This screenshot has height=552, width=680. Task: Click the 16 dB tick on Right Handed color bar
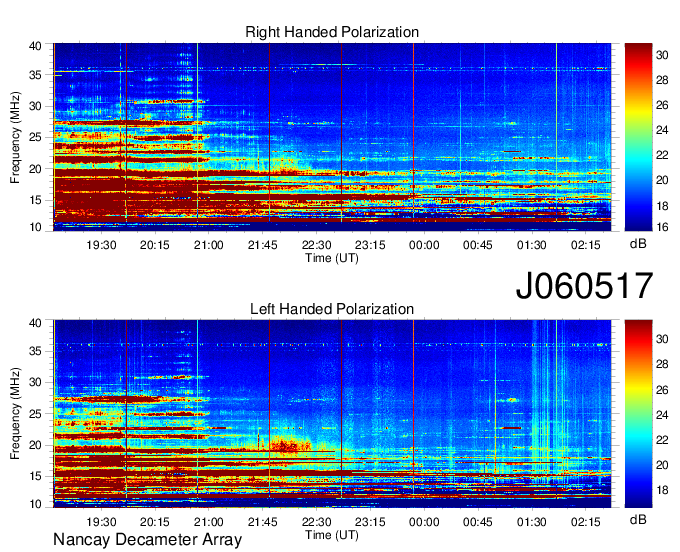point(662,227)
